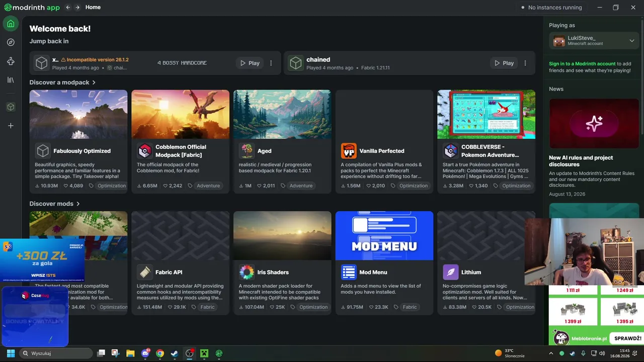Expand Discover mods section arrow
This screenshot has width=644, height=362.
click(x=78, y=204)
